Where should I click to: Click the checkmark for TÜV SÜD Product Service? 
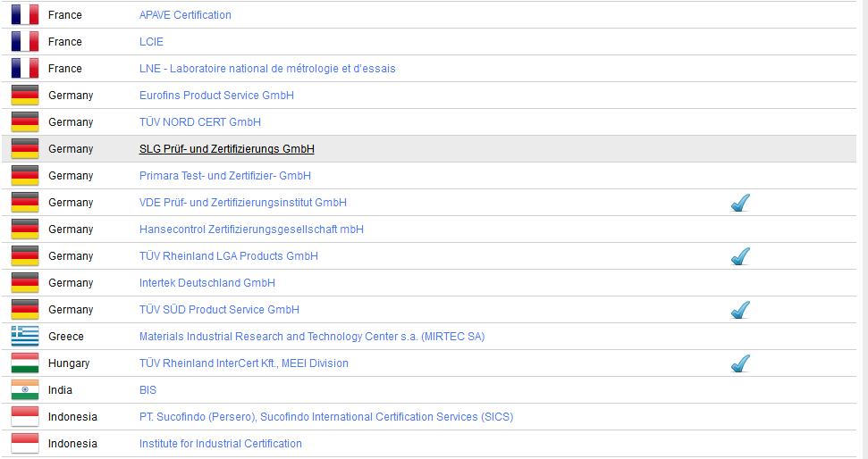click(x=740, y=310)
